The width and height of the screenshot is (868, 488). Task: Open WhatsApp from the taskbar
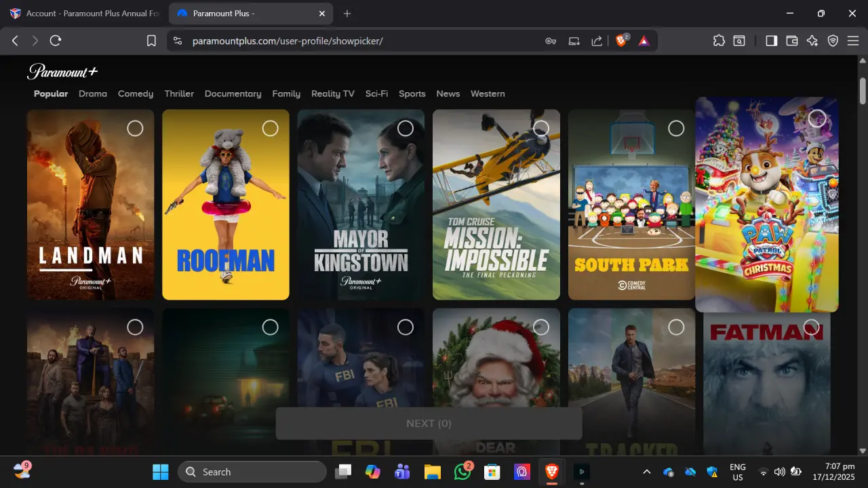coord(462,472)
